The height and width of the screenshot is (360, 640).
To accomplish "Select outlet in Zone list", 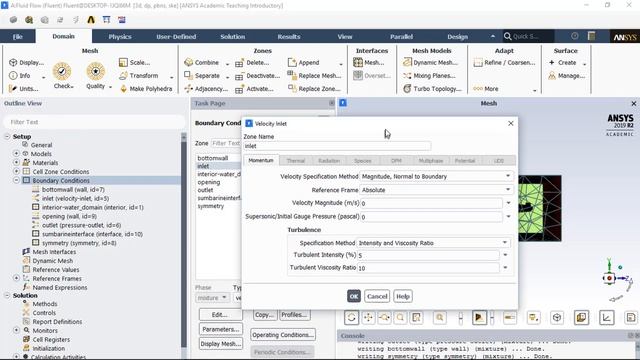I will click(205, 190).
